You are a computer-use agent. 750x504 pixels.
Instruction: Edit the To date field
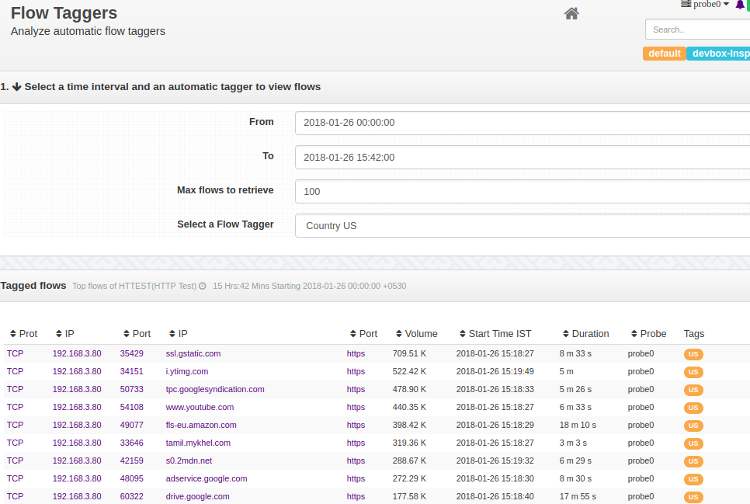pyautogui.click(x=522, y=157)
